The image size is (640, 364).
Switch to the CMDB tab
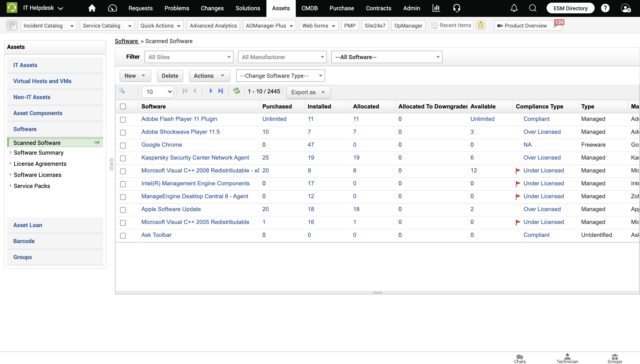click(309, 8)
